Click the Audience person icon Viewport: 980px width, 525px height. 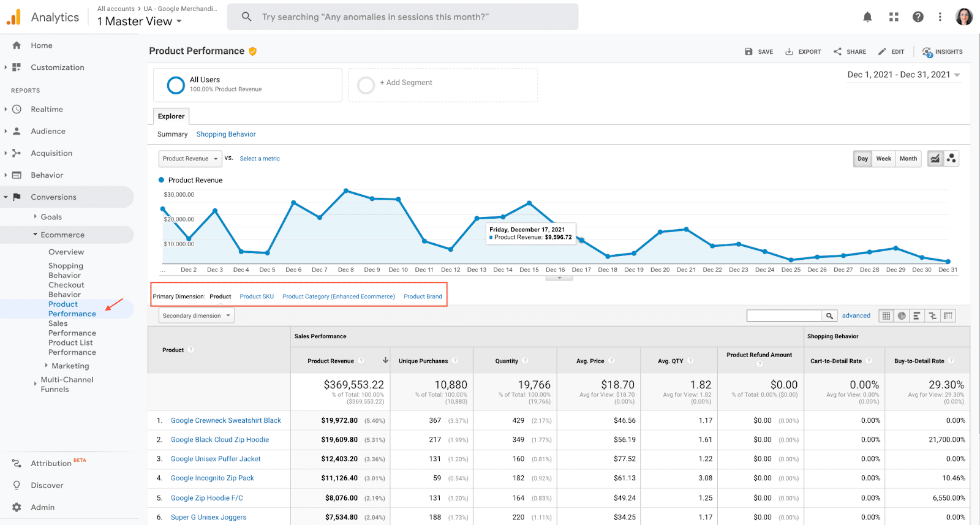(17, 131)
